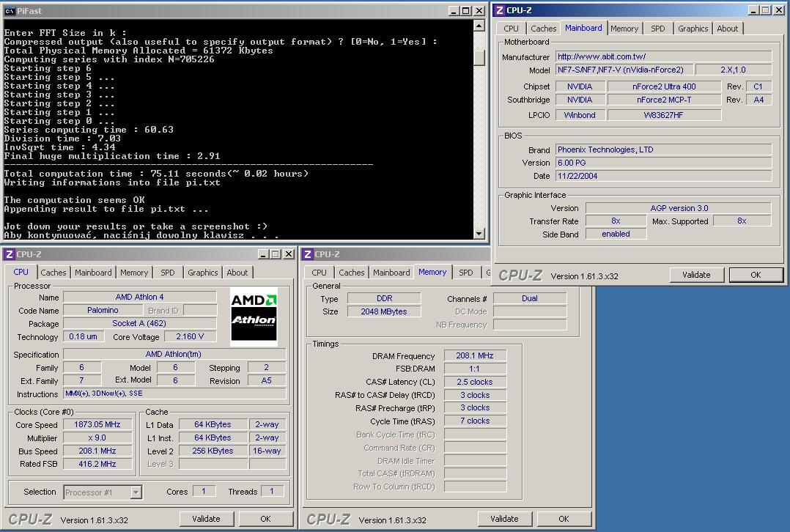Open Caches tab in the Processor CPU-Z window
Image resolution: width=790 pixels, height=532 pixels.
tap(53, 273)
